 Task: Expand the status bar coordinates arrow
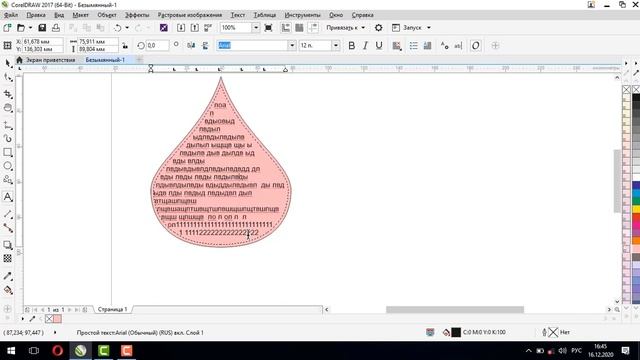pyautogui.click(x=55, y=332)
